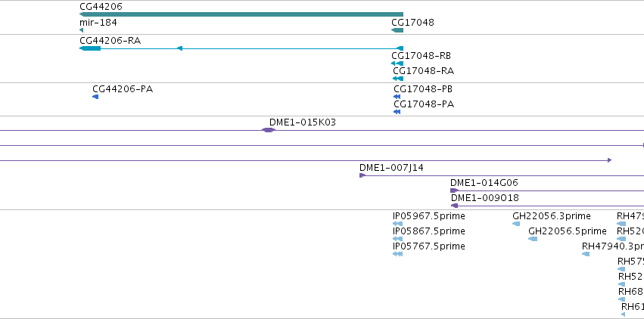This screenshot has width=644, height=319.
Task: Click the IP05767.5prime EST label
Action: tap(429, 246)
